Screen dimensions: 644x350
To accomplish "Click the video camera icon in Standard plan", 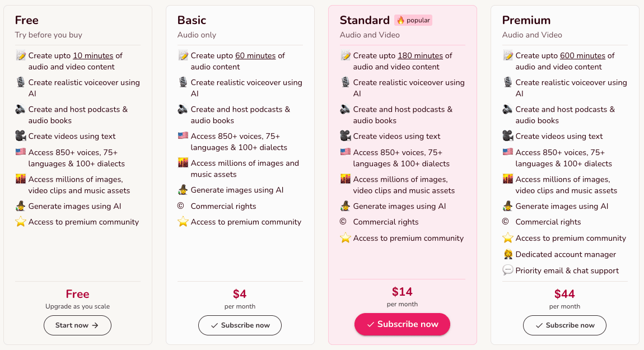I will (x=346, y=136).
